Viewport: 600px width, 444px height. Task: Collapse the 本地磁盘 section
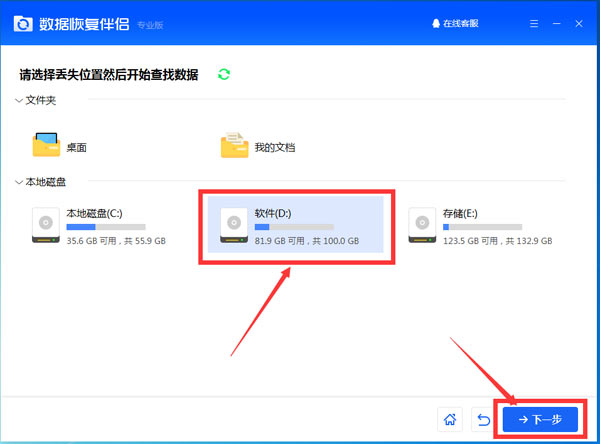pyautogui.click(x=19, y=182)
